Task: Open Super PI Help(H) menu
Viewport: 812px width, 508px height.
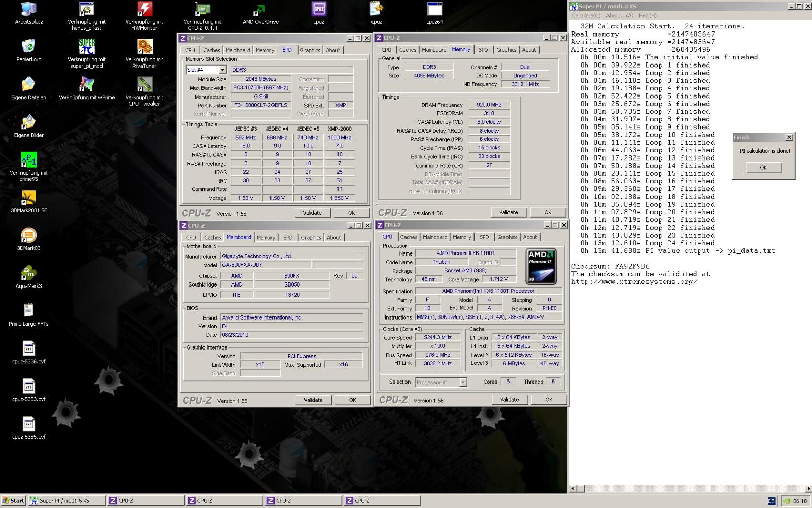Action: coord(648,16)
